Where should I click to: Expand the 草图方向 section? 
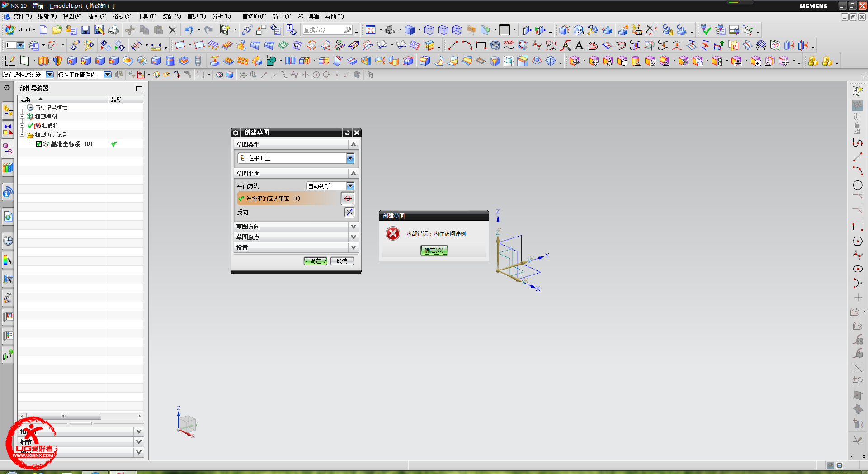click(x=354, y=227)
